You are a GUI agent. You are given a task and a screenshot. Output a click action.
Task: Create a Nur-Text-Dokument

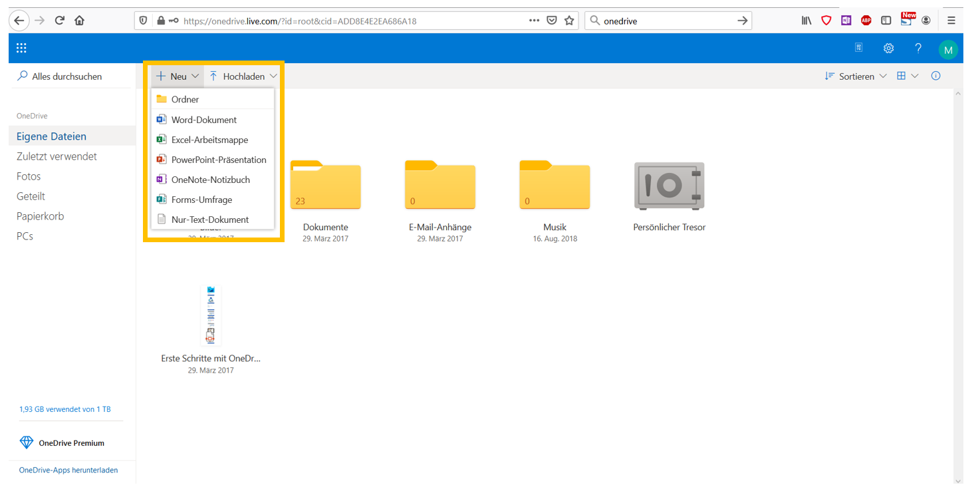(x=213, y=220)
